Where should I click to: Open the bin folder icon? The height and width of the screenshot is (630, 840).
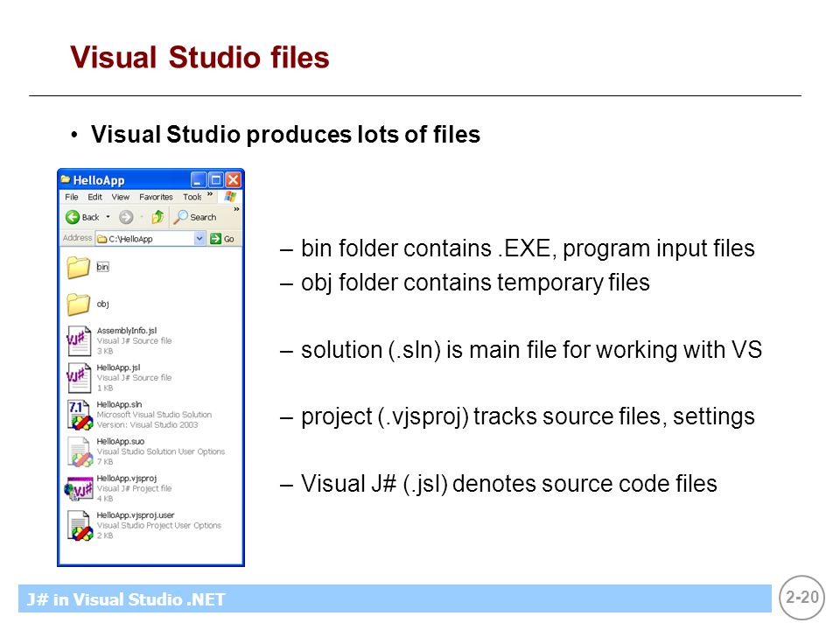point(78,268)
